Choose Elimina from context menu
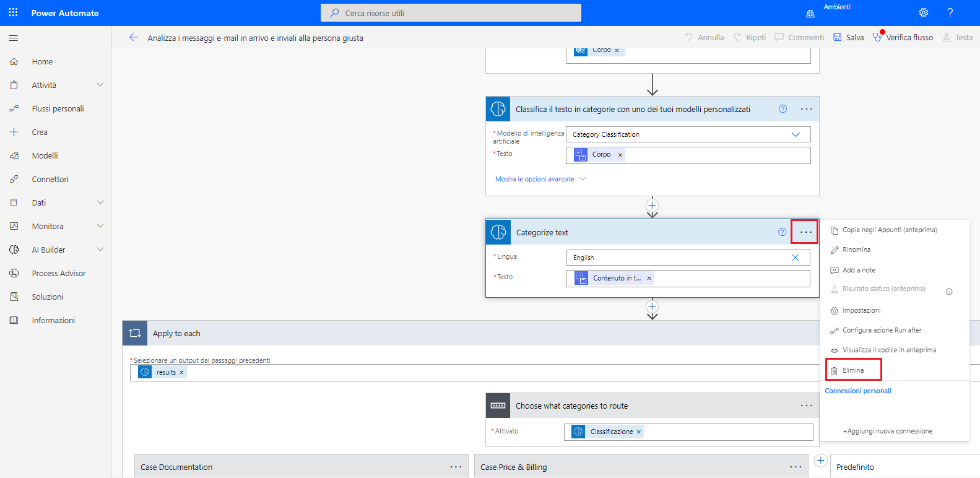The height and width of the screenshot is (478, 980). pyautogui.click(x=854, y=370)
